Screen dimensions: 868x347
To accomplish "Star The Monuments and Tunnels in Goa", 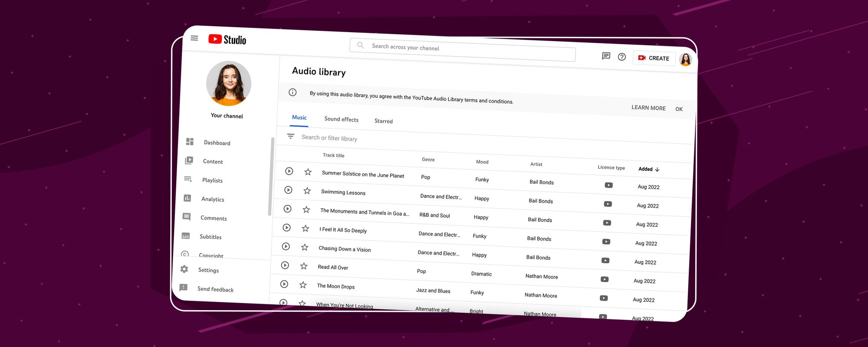I will click(x=306, y=210).
